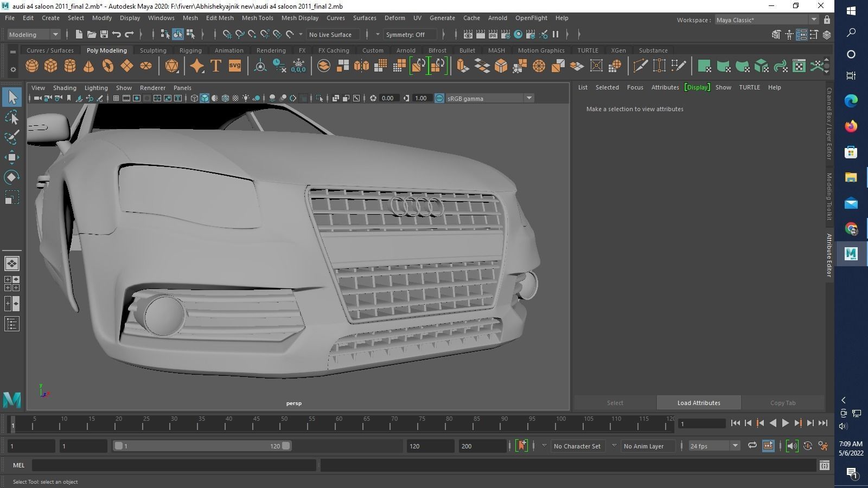The image size is (868, 488).
Task: Open the Outliner panel layout icon
Action: pos(12,324)
